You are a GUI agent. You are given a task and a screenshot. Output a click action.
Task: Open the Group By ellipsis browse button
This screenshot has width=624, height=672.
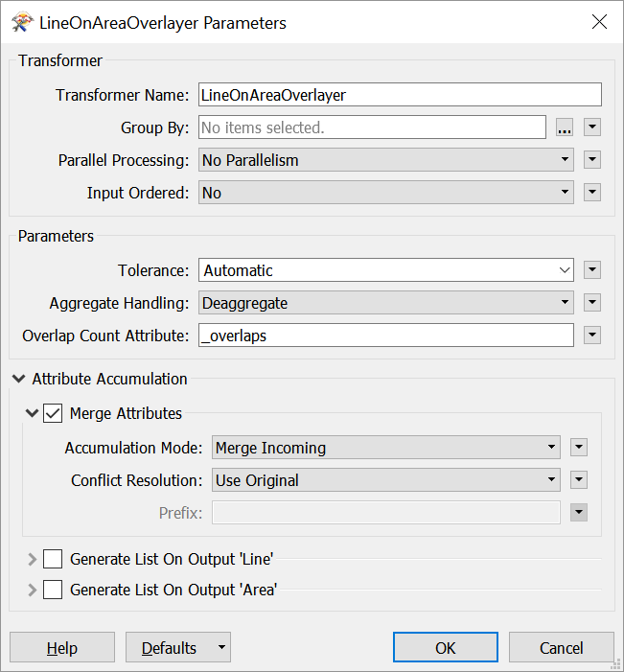click(565, 127)
